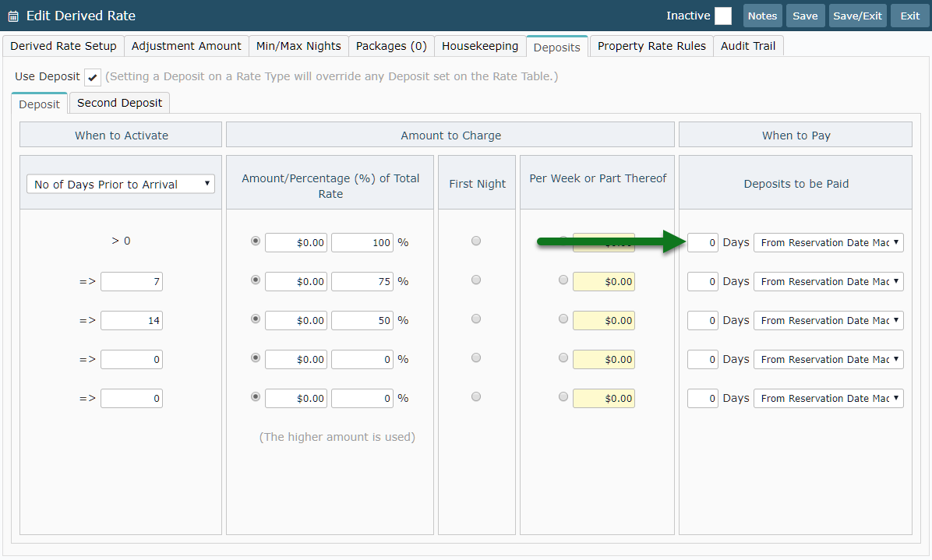
Task: Select the Deposits tab
Action: pyautogui.click(x=557, y=47)
